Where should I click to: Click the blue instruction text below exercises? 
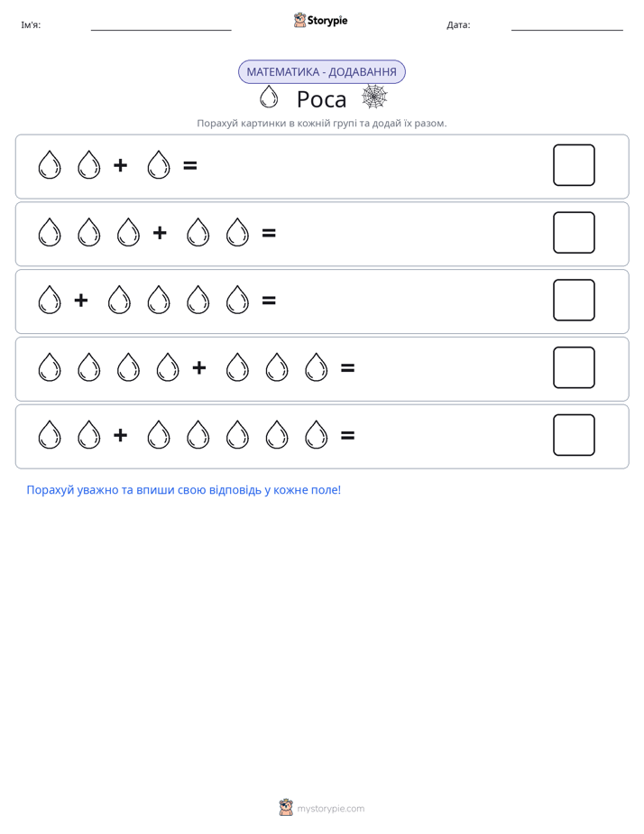184,490
